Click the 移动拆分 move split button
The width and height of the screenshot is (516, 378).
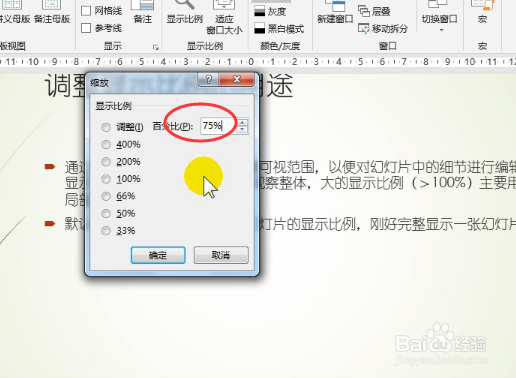(x=383, y=29)
